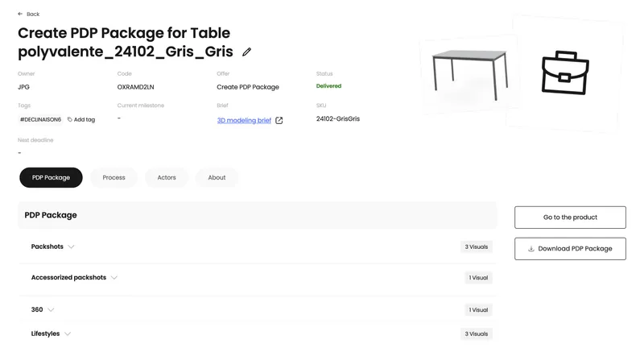Switch to the Process tab
This screenshot has height=348, width=644.
(114, 177)
